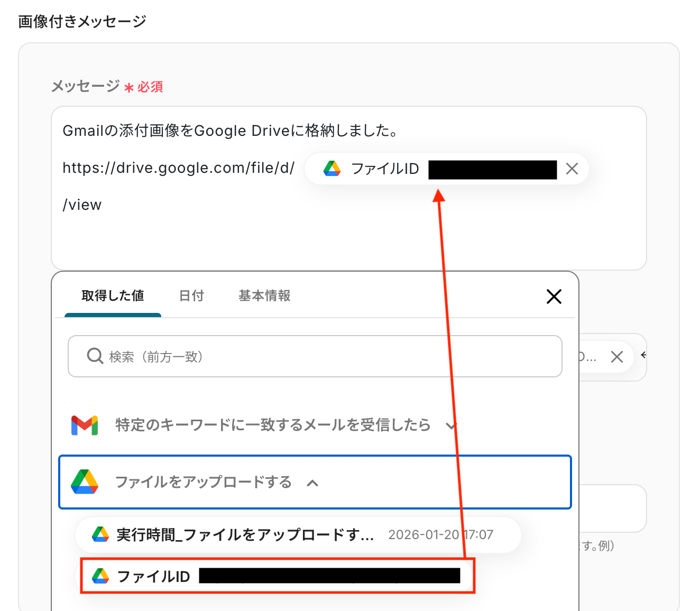Click the ファイルID chip in the message
Screen dimensions: 700x611
(x=447, y=169)
